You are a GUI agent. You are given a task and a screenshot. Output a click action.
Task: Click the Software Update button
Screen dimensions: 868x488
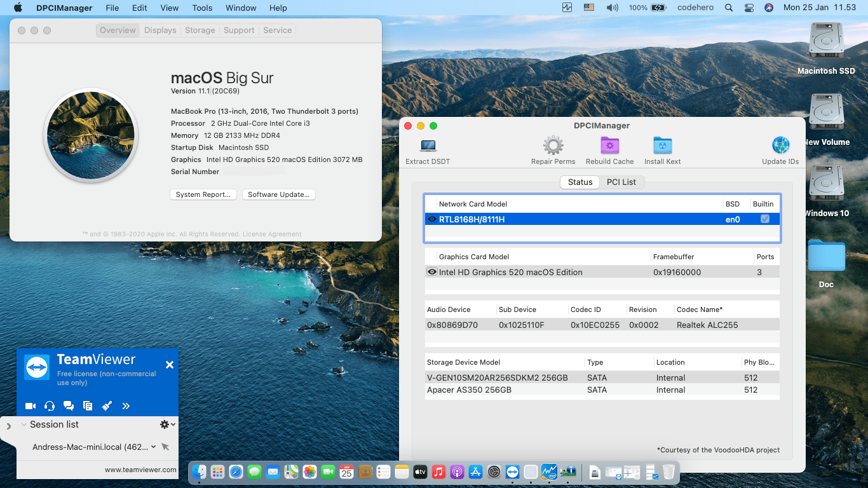278,194
